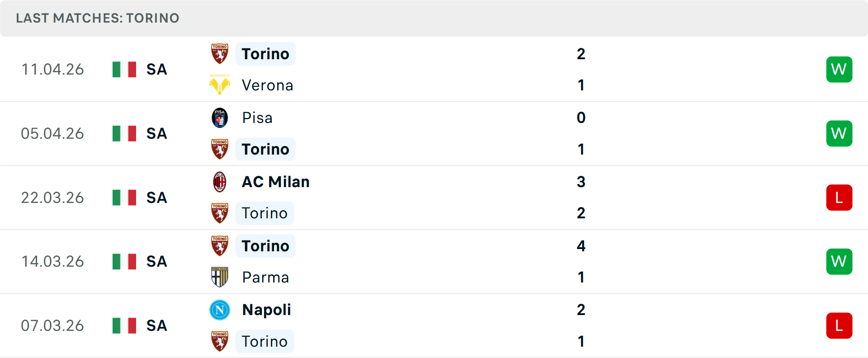This screenshot has height=358, width=868.
Task: Click the Last Matches: Torino header
Action: 98,18
